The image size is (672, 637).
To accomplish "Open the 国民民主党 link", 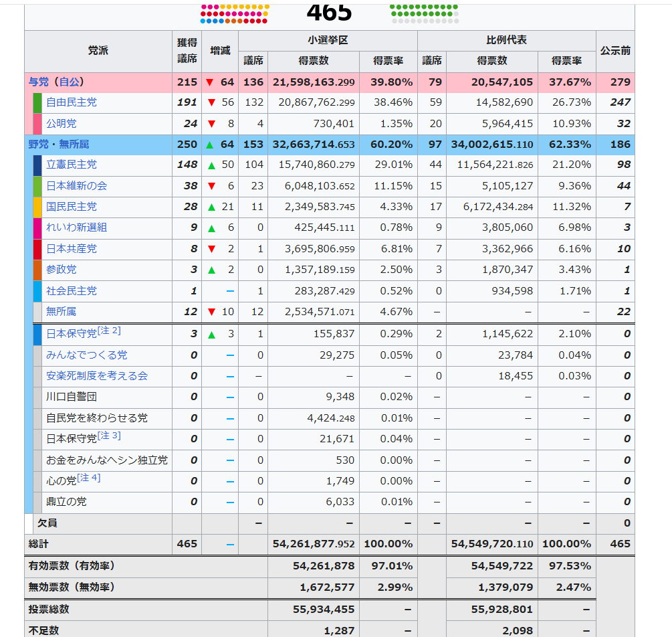I will (x=72, y=207).
